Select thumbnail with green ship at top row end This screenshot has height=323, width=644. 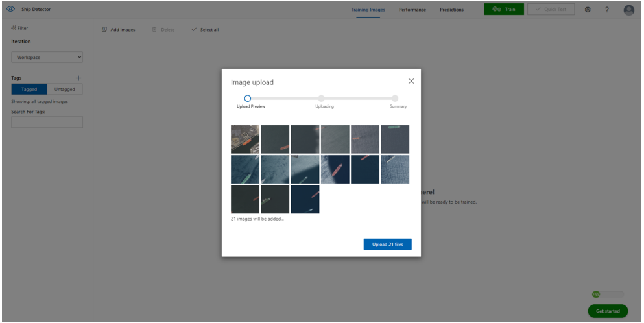click(395, 139)
